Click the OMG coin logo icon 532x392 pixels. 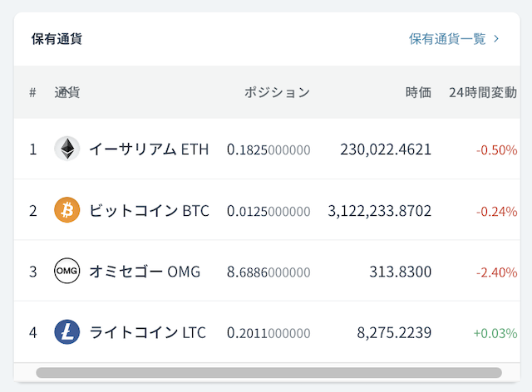tap(67, 271)
